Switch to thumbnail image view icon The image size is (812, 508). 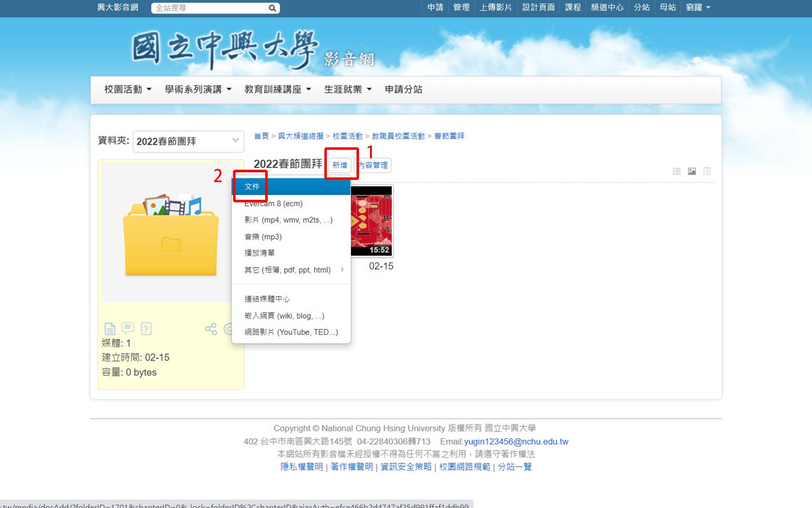(x=692, y=171)
